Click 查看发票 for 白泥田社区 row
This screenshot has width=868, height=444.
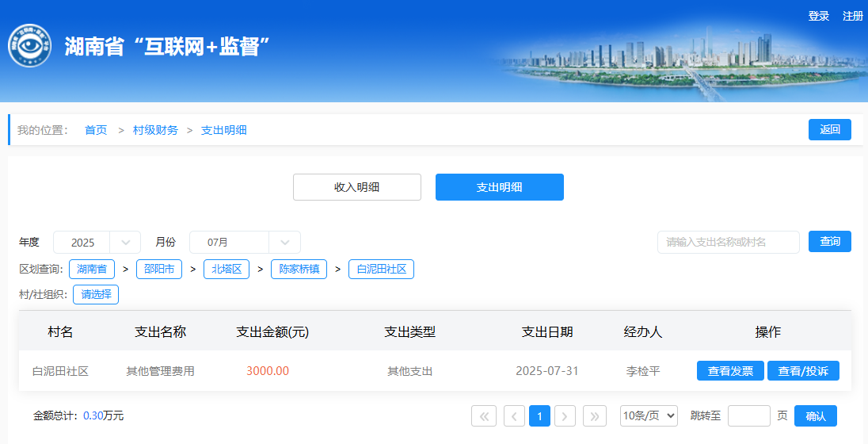[x=730, y=371]
